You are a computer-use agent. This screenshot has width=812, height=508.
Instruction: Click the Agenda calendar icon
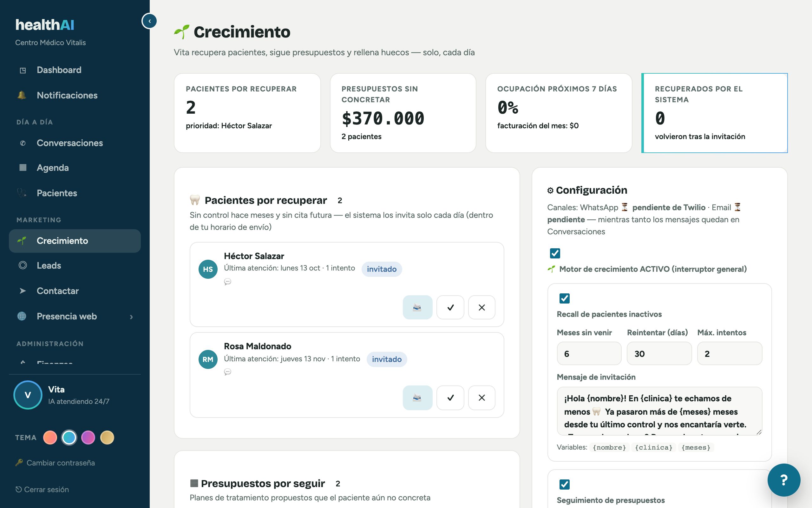click(x=23, y=168)
